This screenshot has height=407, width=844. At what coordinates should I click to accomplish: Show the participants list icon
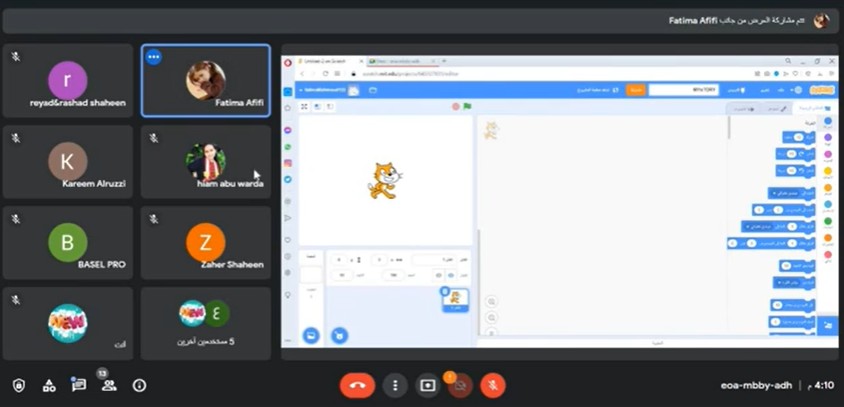pos(109,385)
